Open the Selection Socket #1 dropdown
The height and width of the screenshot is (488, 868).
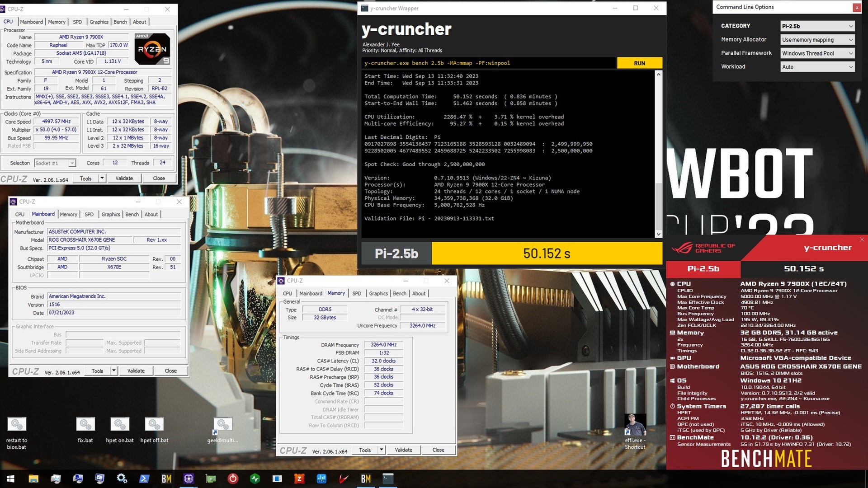(55, 163)
